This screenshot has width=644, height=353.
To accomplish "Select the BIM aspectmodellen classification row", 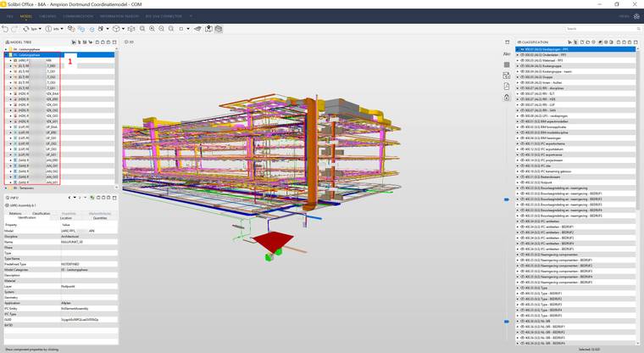I will (576, 121).
